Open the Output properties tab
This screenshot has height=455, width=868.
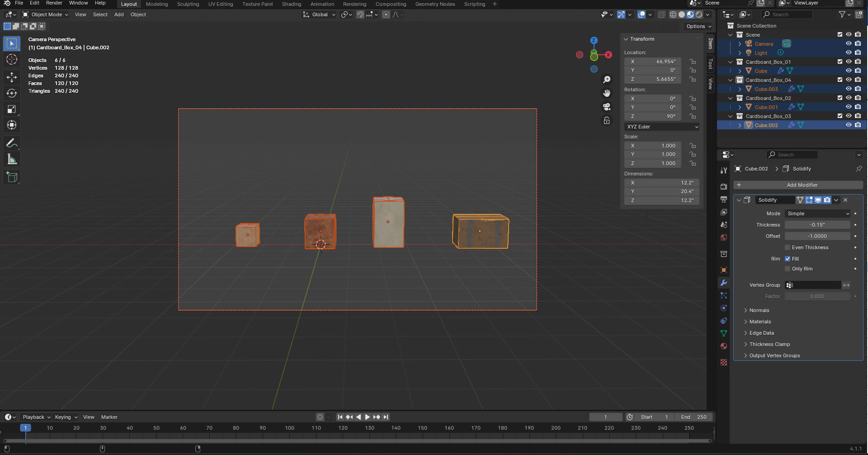click(x=724, y=199)
